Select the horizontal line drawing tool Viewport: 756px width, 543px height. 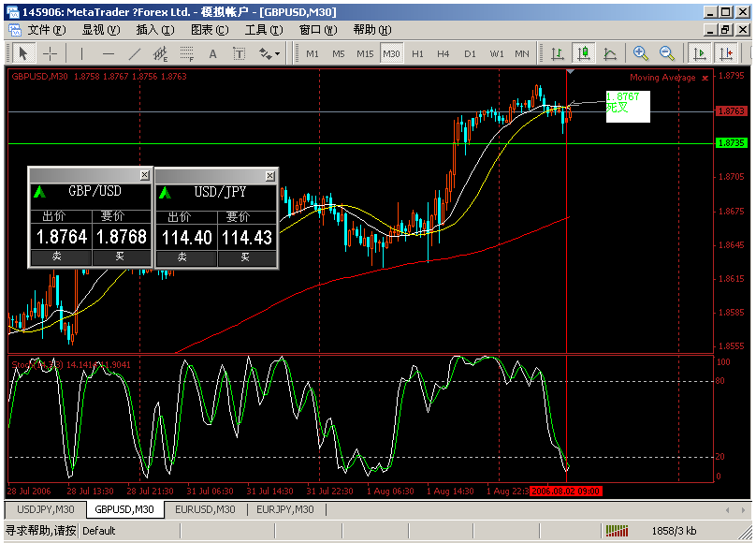[x=109, y=53]
